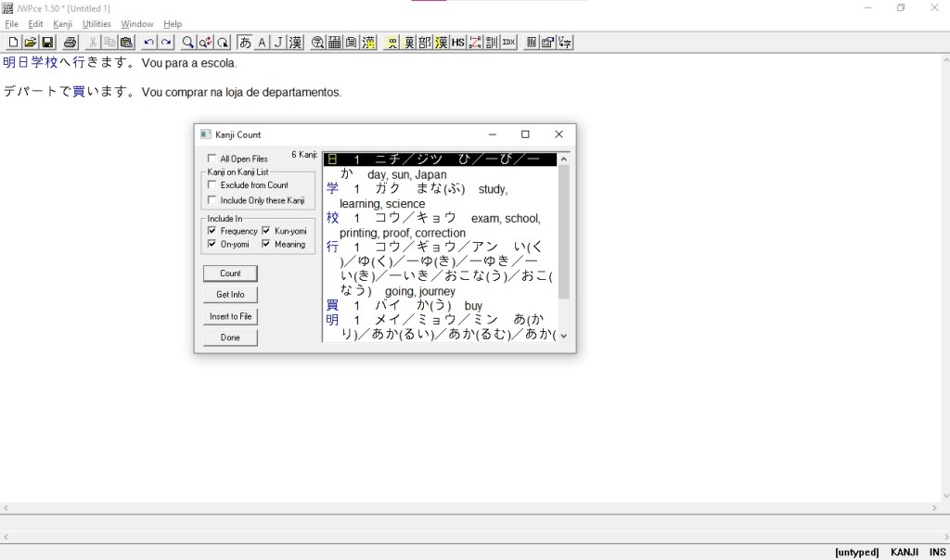
Task: Switch to Kanji input mode (あ icon)
Action: click(x=245, y=43)
